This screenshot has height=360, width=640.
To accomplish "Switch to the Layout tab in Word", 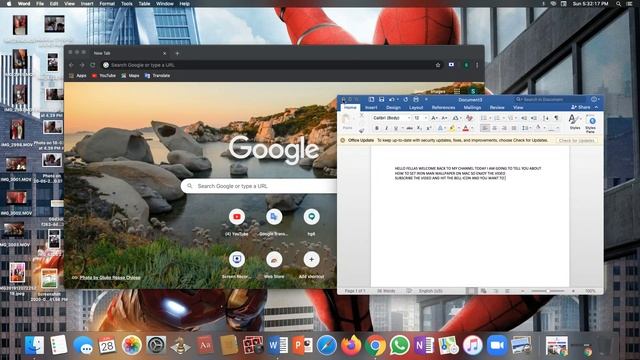I will pyautogui.click(x=416, y=107).
